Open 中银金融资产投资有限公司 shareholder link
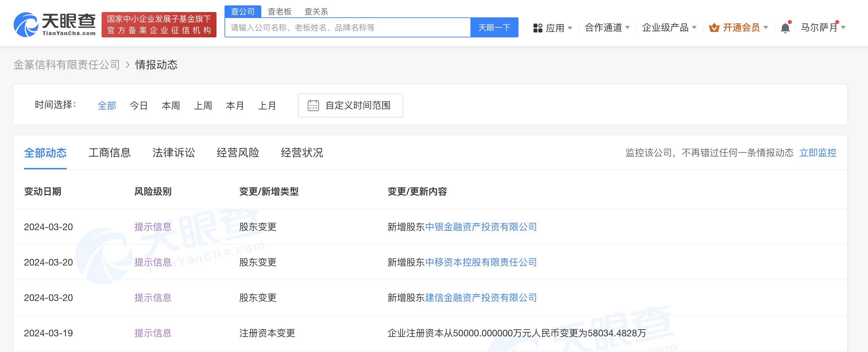The height and width of the screenshot is (352, 868). (481, 227)
